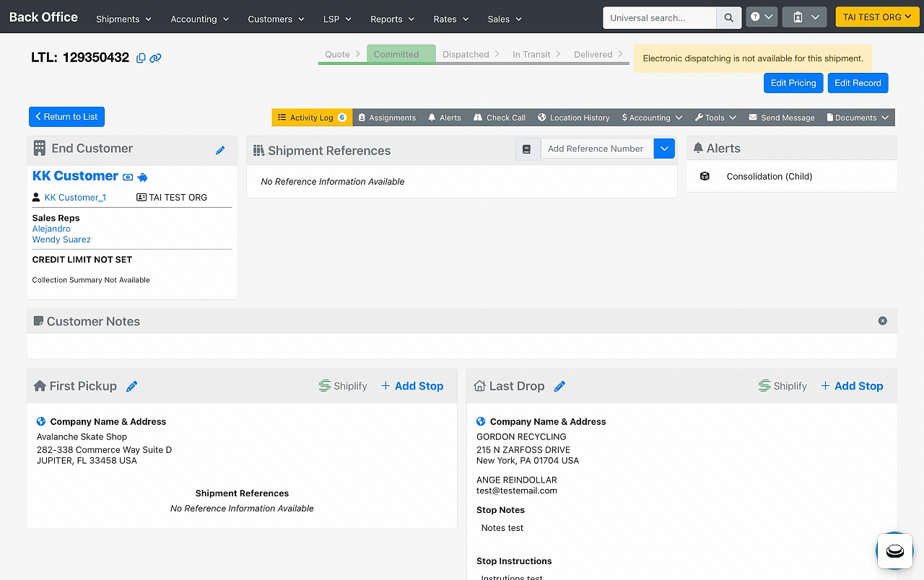Open the Back Office home logo
This screenshot has width=924, height=580.
tap(43, 17)
